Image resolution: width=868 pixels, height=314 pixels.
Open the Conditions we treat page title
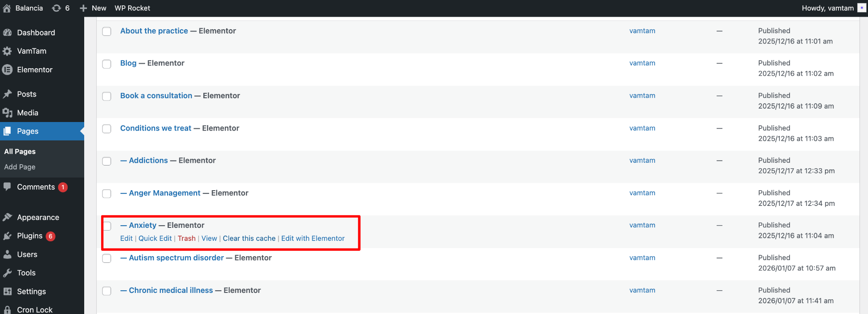click(x=155, y=128)
